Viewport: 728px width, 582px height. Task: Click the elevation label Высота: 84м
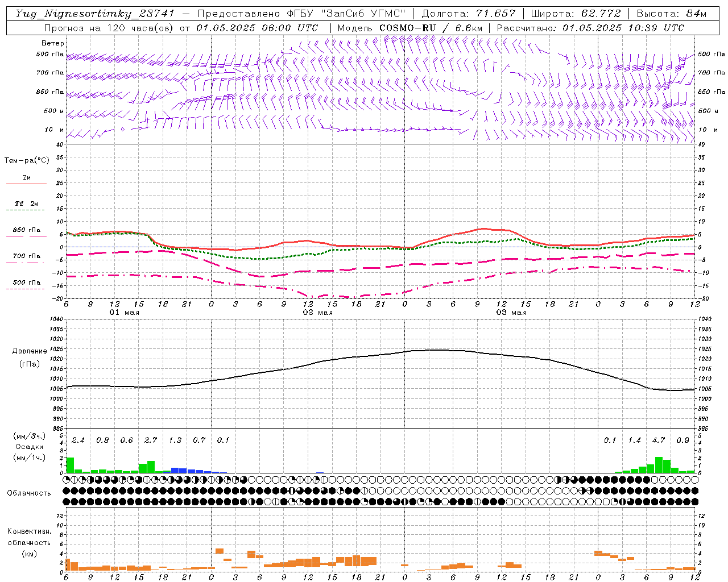(x=672, y=14)
